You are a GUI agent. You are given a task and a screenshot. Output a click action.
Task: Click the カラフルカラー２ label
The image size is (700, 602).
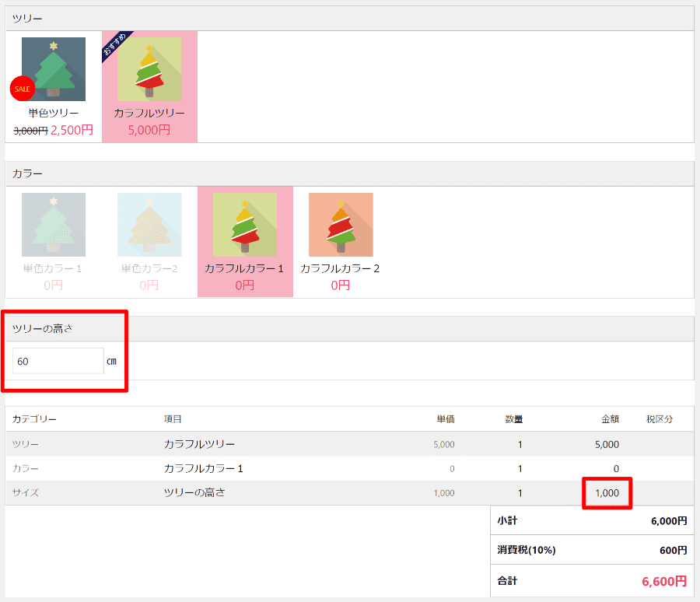pos(340,268)
